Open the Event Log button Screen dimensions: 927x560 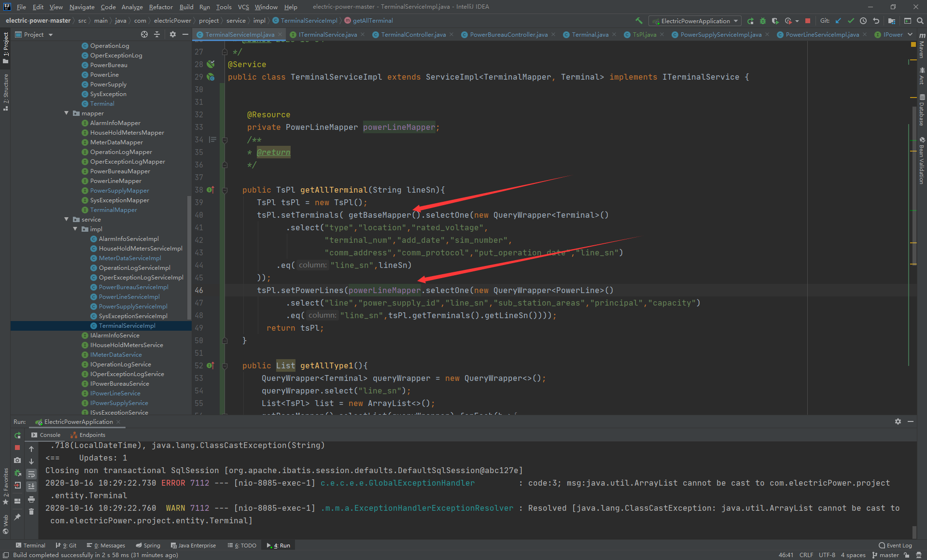(895, 546)
